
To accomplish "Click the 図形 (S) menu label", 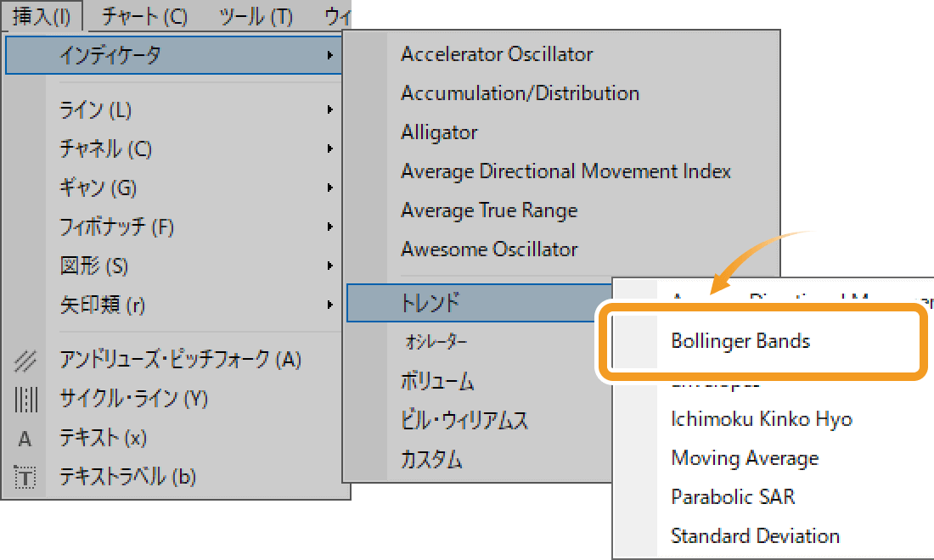I will [x=93, y=266].
